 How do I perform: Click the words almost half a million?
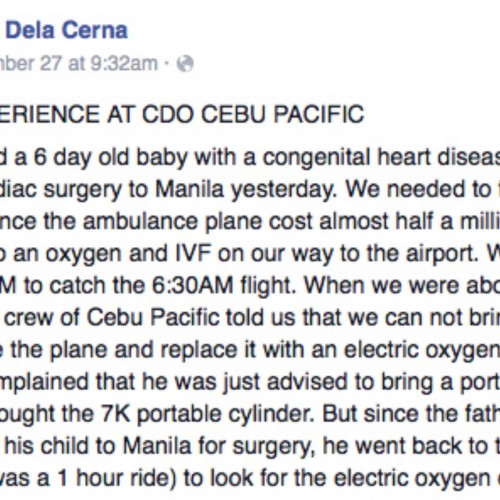[x=410, y=222]
